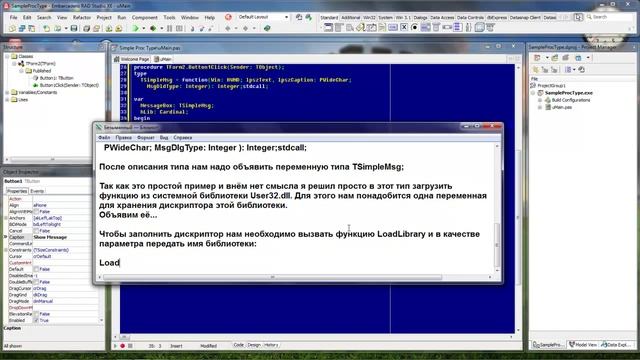This screenshot has height=360, width=640.
Task: Click the Back navigation arrow in toolbar
Action: pos(228,28)
